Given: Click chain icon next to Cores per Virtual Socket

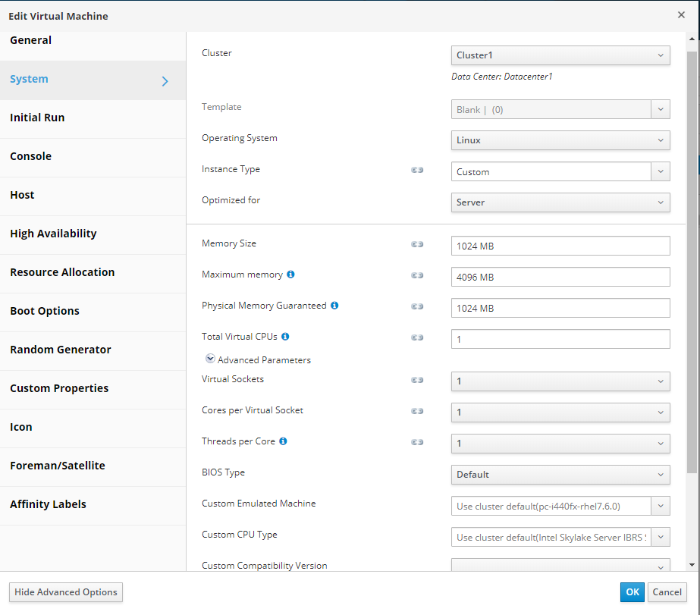Looking at the screenshot, I should click(x=417, y=411).
